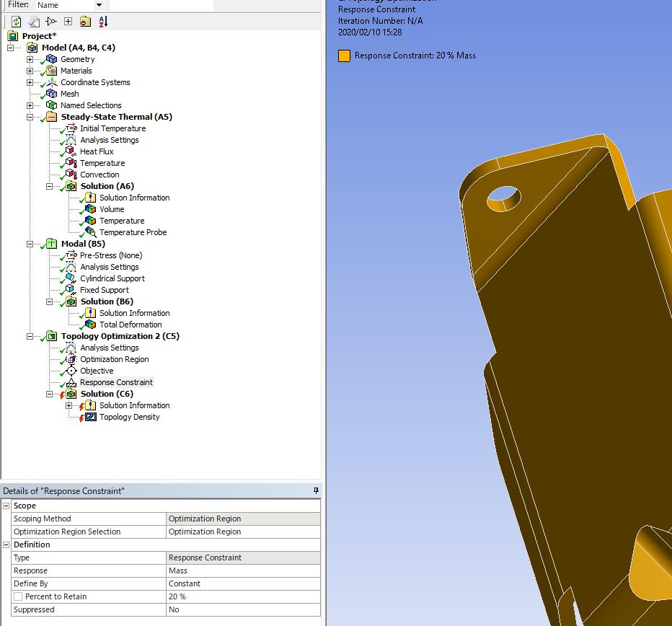Select the Heat Flux load icon
Screen dimensions: 672x626
(x=71, y=151)
